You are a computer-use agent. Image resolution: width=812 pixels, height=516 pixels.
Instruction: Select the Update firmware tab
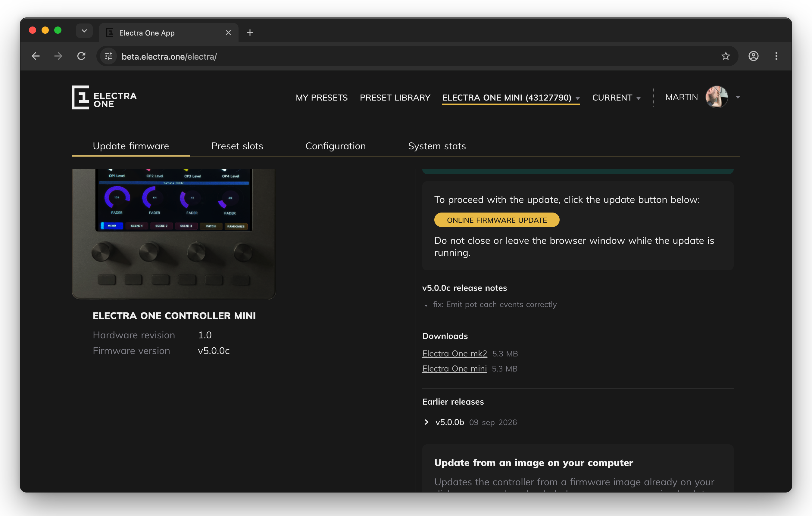point(131,146)
